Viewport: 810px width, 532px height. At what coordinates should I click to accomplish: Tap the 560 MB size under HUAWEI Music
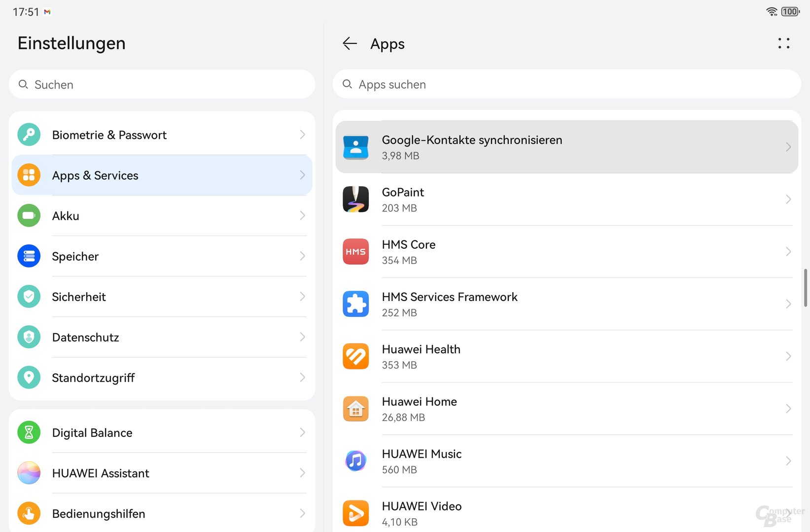pos(399,469)
